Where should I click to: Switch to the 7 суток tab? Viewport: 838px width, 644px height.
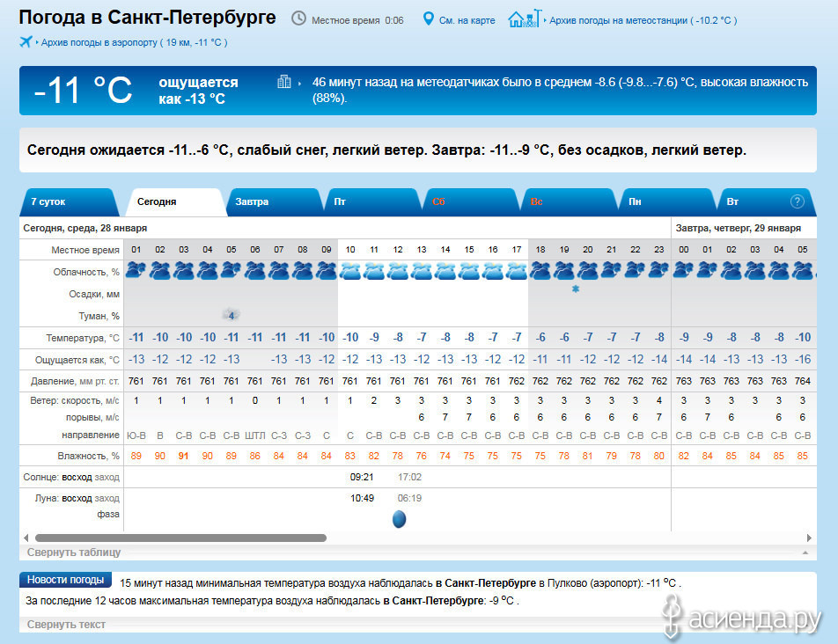[x=48, y=201]
